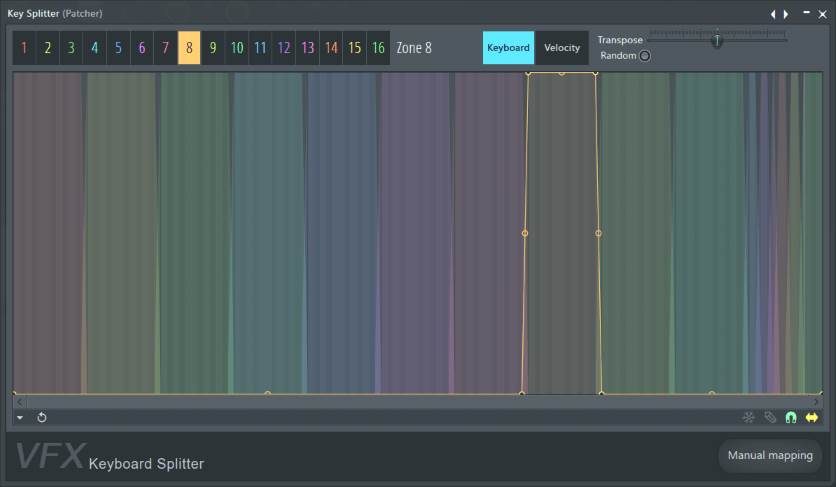
Task: Click the horizontal scrollbar right arrow
Action: point(816,401)
